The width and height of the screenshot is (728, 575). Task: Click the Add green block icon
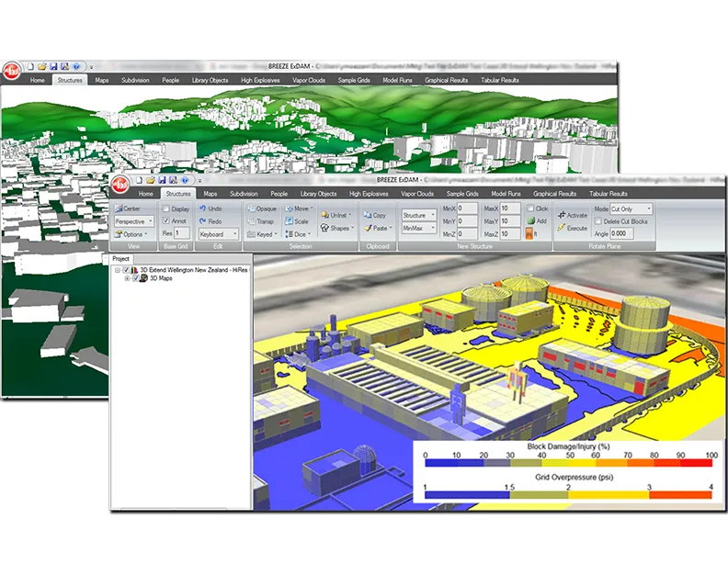[x=530, y=221]
